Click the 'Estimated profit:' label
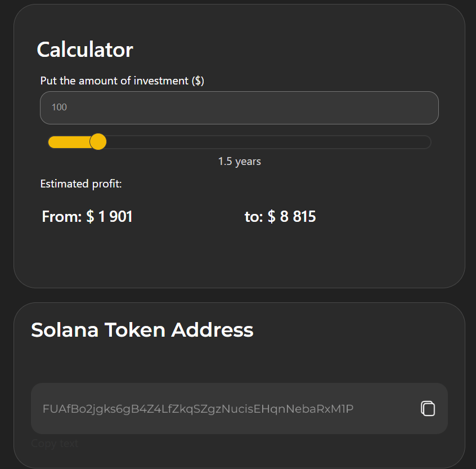This screenshot has width=476, height=469. (81, 184)
